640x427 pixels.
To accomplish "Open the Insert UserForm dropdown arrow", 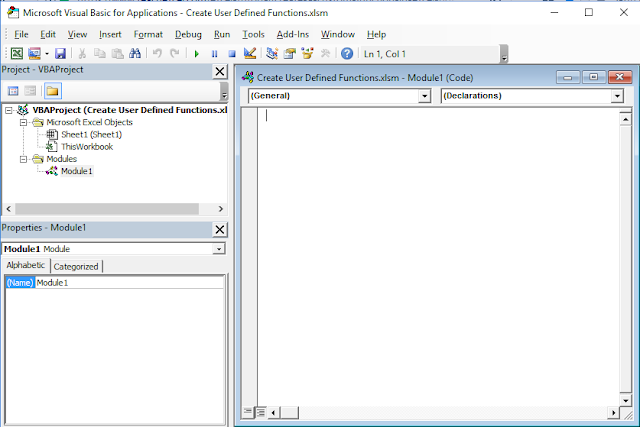I will [x=47, y=54].
